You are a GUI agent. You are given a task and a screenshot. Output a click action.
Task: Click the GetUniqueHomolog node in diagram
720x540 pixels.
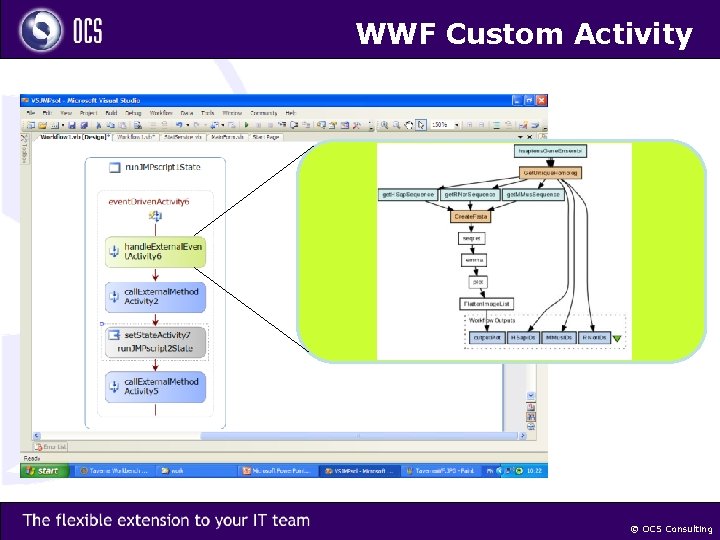tap(550, 173)
